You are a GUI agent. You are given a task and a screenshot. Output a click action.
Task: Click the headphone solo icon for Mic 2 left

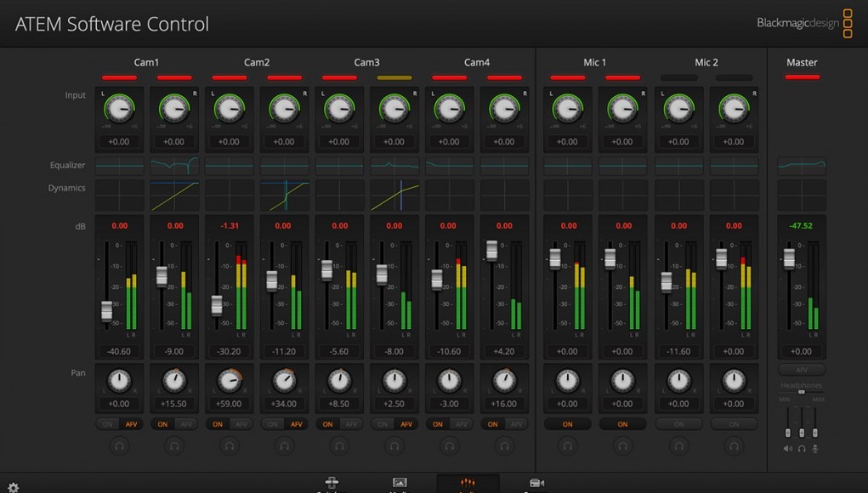click(x=678, y=445)
